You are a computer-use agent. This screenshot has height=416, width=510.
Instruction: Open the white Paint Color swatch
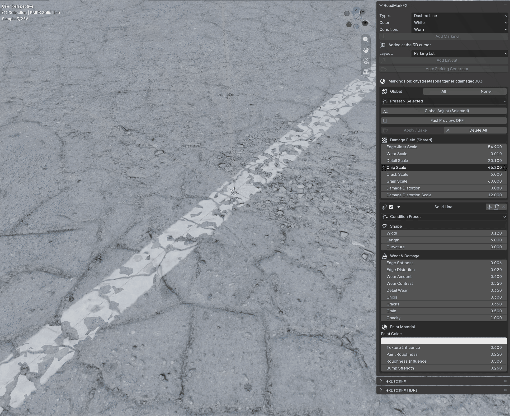(x=444, y=341)
